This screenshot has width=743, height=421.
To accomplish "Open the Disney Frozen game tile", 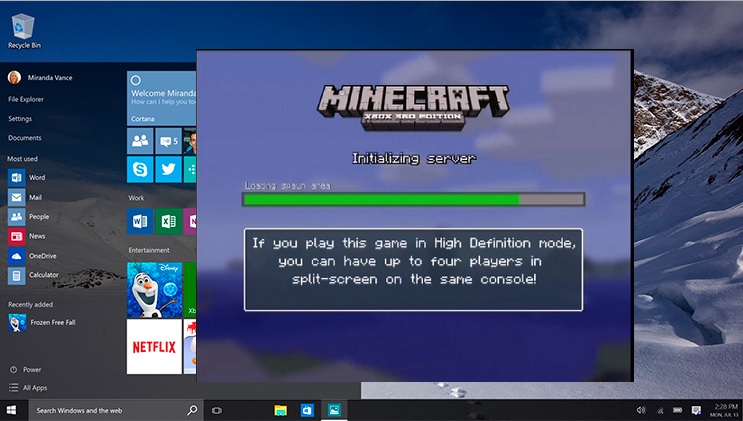I will coord(154,290).
